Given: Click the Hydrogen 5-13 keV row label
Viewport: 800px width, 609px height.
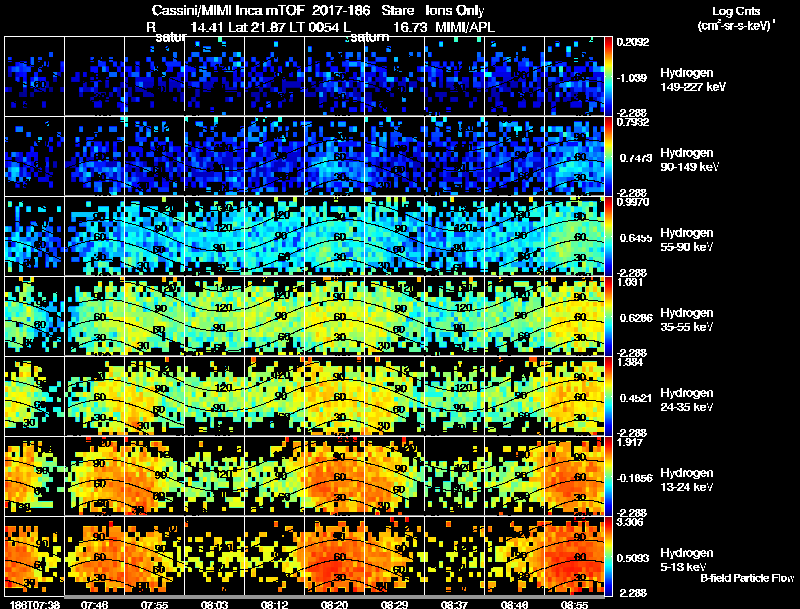Looking at the screenshot, I should click(687, 560).
